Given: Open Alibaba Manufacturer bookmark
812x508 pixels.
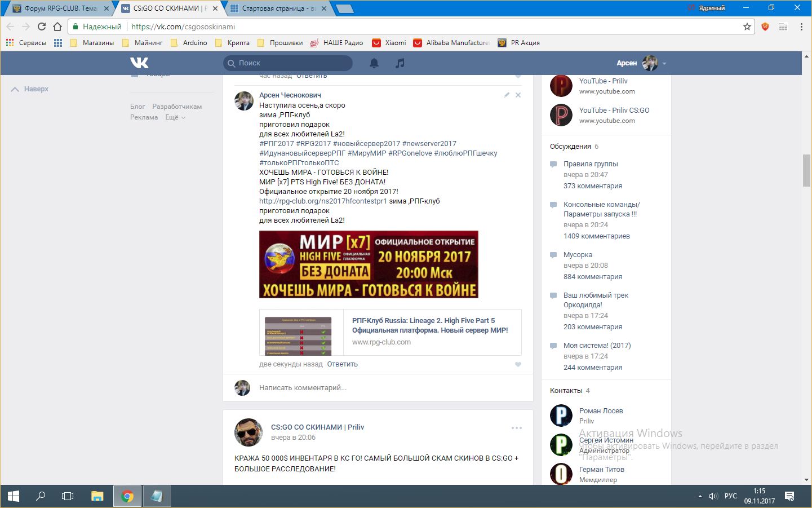Looking at the screenshot, I should pyautogui.click(x=451, y=42).
